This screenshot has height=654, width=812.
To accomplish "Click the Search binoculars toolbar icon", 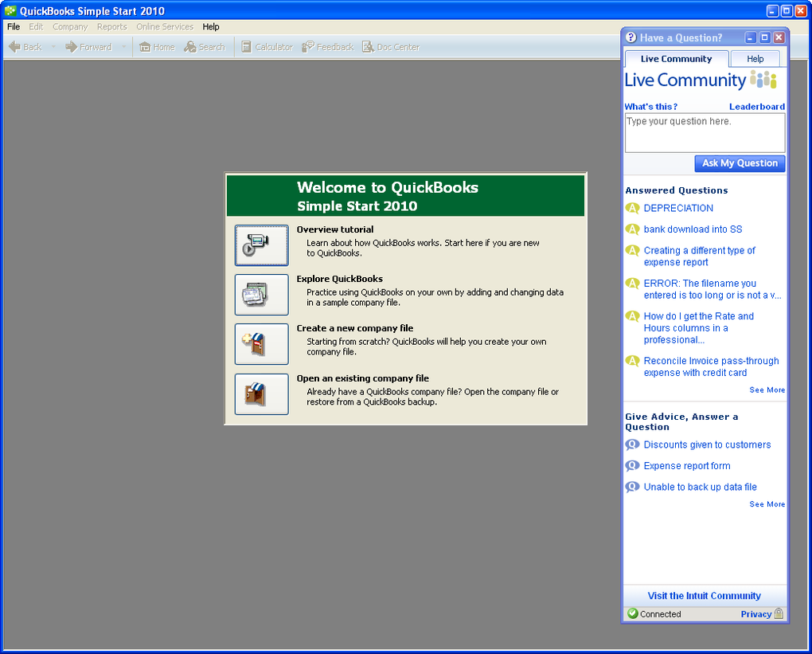I will [190, 47].
